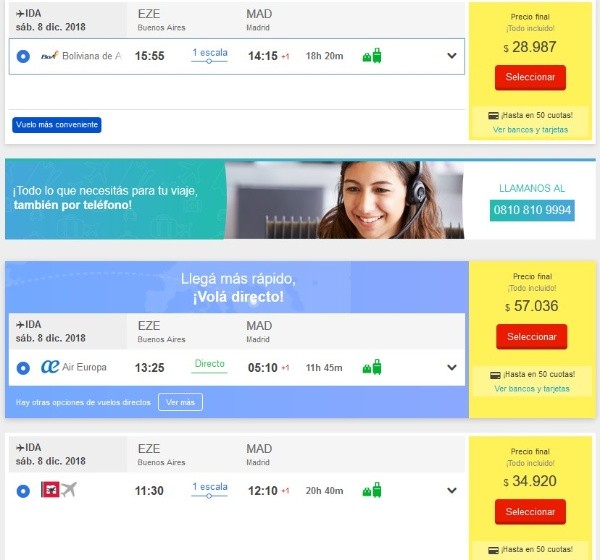600x560 pixels.
Task: Expand details of the Boliviana 18h 20m flight
Action: tap(452, 56)
